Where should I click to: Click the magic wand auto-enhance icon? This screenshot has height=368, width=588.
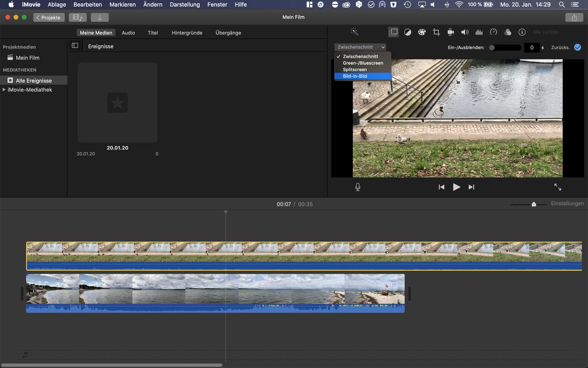(354, 32)
